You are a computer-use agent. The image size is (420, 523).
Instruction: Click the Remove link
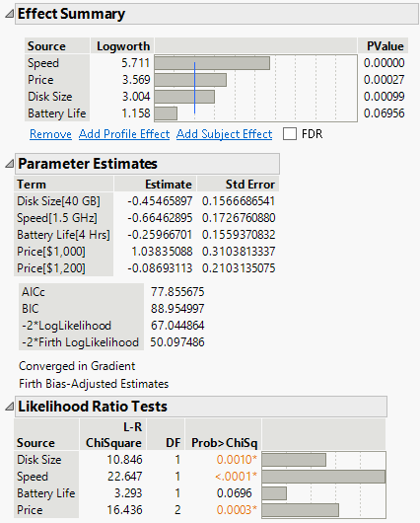[x=50, y=134]
